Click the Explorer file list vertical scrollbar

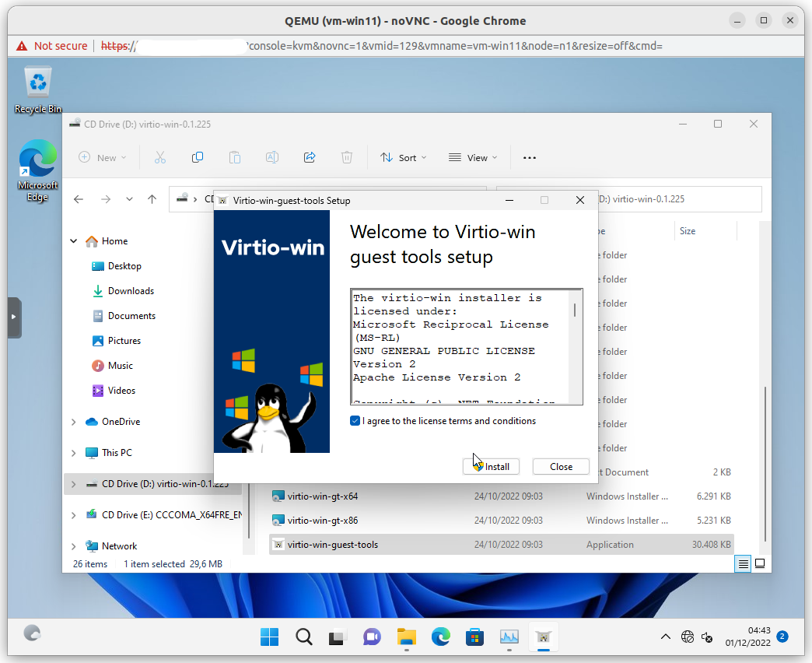point(765,464)
